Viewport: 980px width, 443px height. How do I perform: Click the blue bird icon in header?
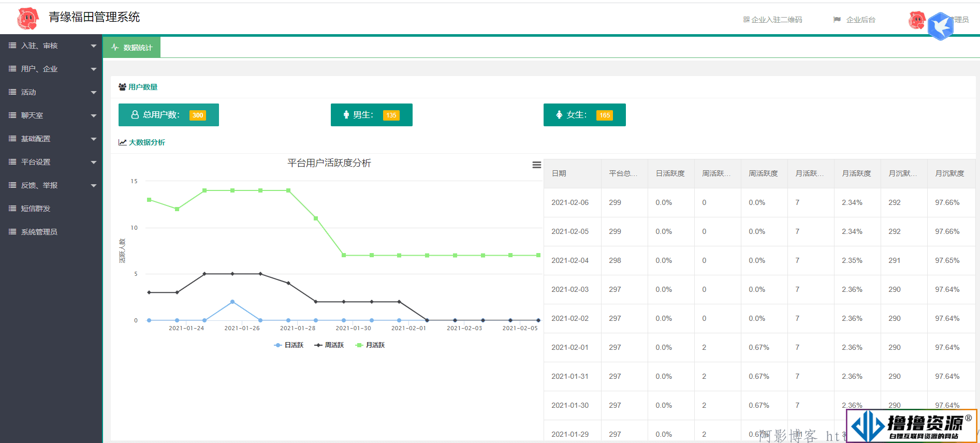point(940,26)
